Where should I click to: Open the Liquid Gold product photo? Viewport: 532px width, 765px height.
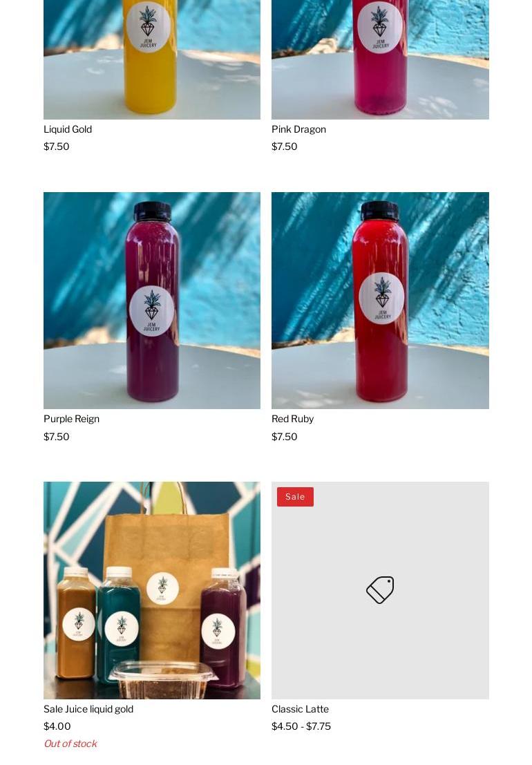[x=151, y=59]
